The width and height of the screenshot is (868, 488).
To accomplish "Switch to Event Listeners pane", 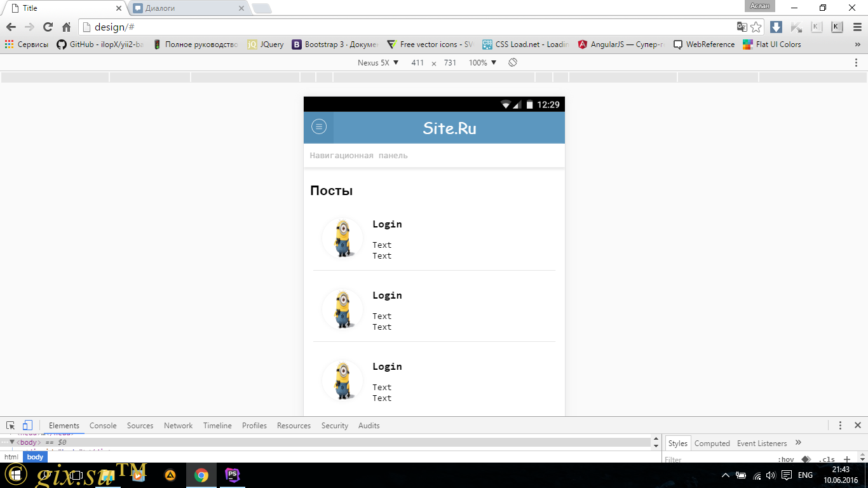I will 762,444.
